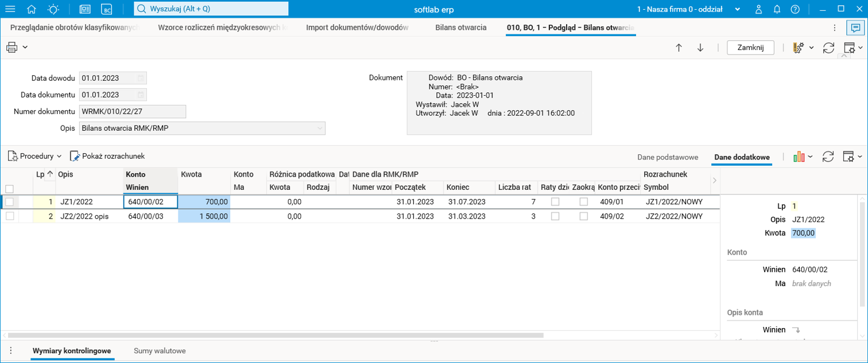The image size is (868, 363).
Task: Open the chat comments panel icon
Action: pyautogui.click(x=855, y=28)
